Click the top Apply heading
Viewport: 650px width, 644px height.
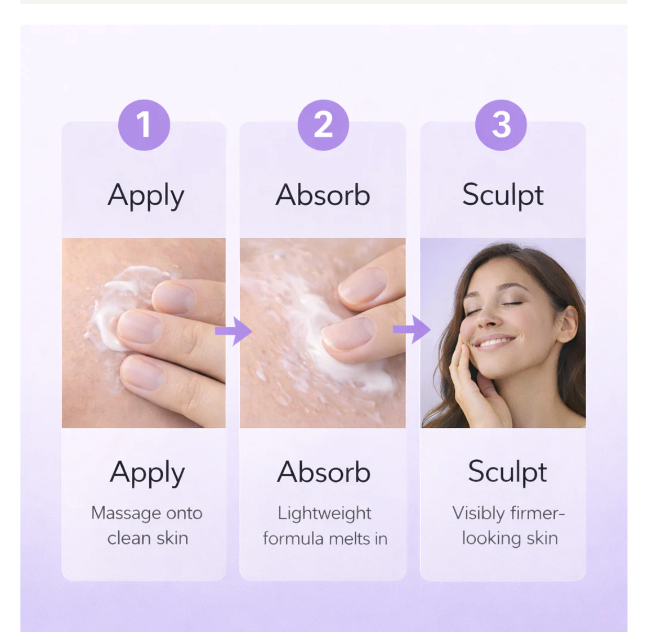[x=146, y=196]
